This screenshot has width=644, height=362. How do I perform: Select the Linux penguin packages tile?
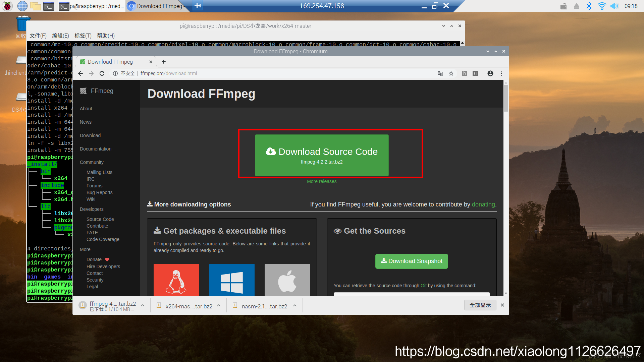point(176,280)
